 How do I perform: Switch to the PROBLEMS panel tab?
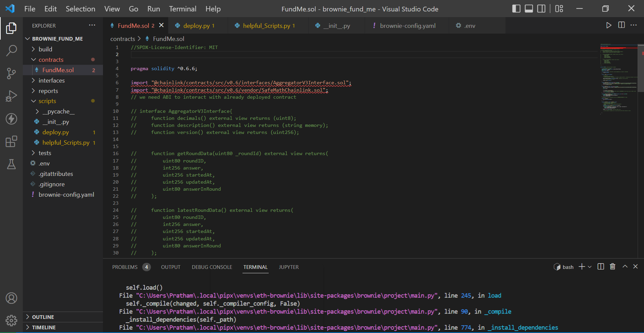point(125,267)
